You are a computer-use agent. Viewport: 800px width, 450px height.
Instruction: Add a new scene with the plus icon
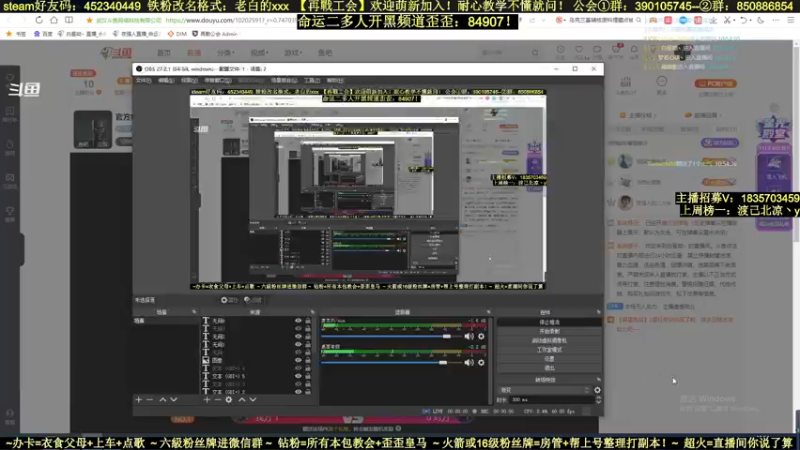139,399
